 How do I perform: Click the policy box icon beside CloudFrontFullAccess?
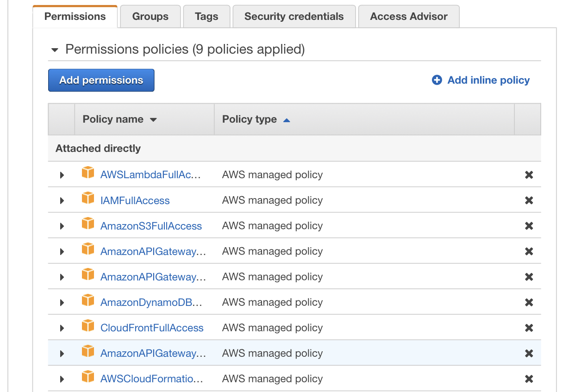88,325
